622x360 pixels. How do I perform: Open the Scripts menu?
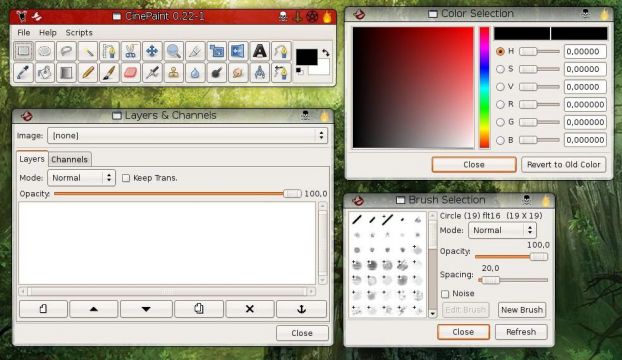pyautogui.click(x=79, y=33)
